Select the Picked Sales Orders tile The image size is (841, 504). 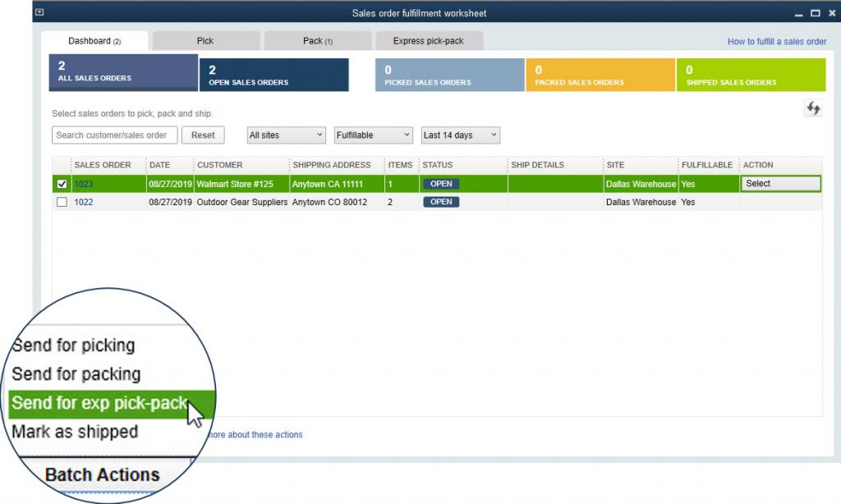click(x=449, y=75)
